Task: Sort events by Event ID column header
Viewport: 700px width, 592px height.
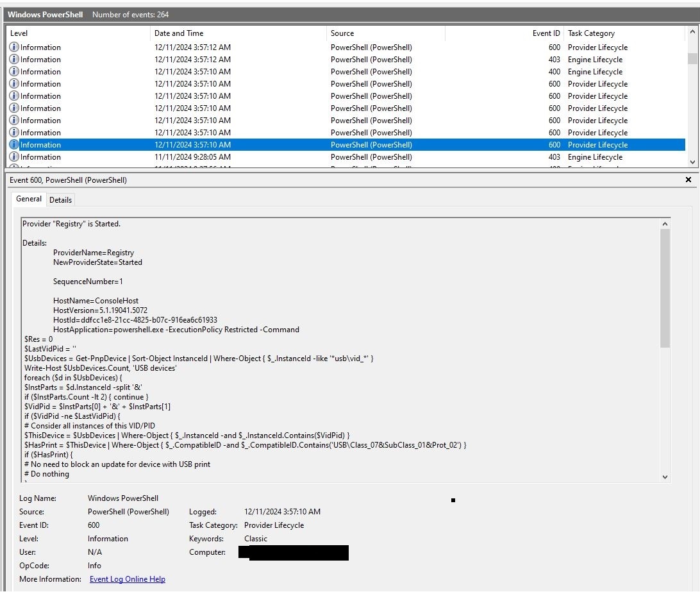Action: 504,33
